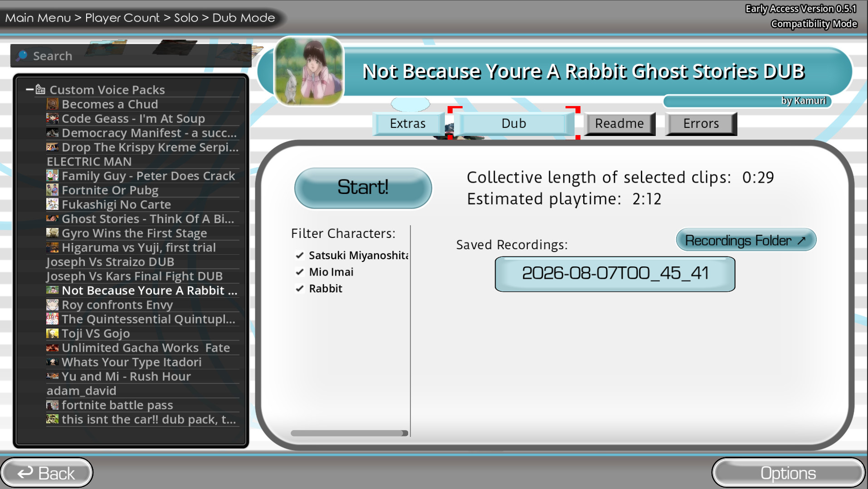The image size is (868, 489).
Task: Click the Custom Voice Packs folder icon
Action: tap(40, 89)
